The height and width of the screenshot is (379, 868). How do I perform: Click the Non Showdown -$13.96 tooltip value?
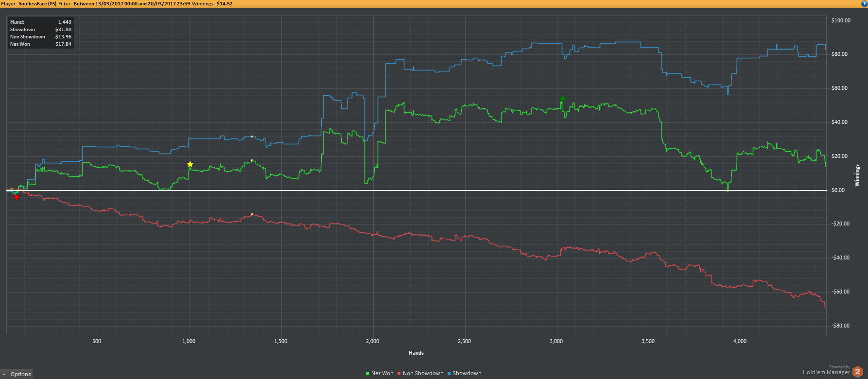[x=63, y=36]
